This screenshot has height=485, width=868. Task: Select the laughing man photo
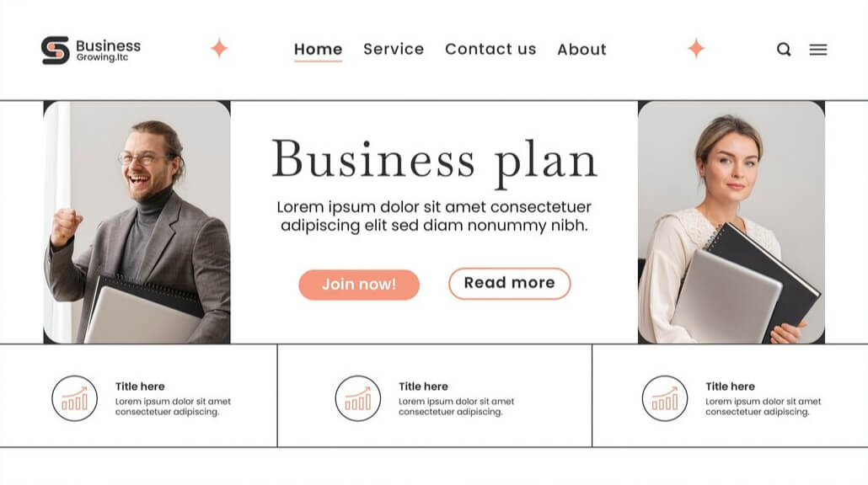[x=137, y=222]
